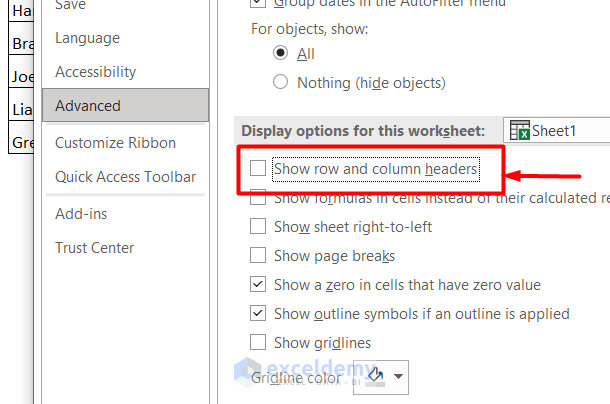Screen dimensions: 610x404
Task: Switch to Quick Access Toolbar settings
Action: (125, 177)
